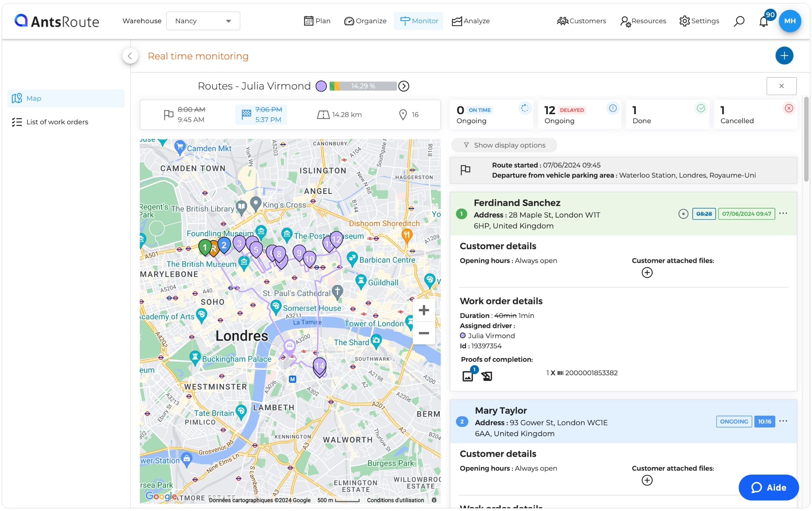Click map settings gear at bottom

[434, 500]
